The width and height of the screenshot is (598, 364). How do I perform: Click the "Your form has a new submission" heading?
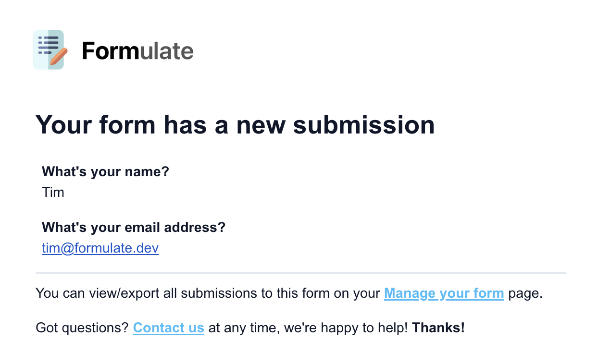[235, 124]
